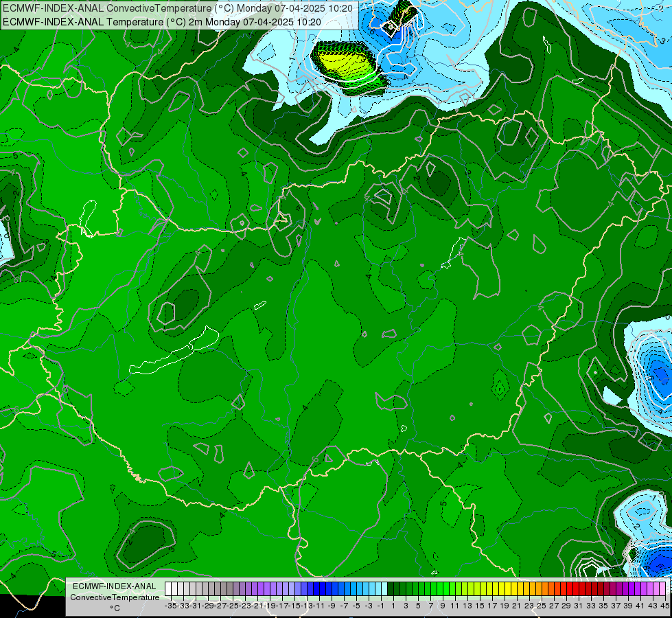Click the legend value 31
Image resolution: width=672 pixels, height=618 pixels.
[579, 606]
